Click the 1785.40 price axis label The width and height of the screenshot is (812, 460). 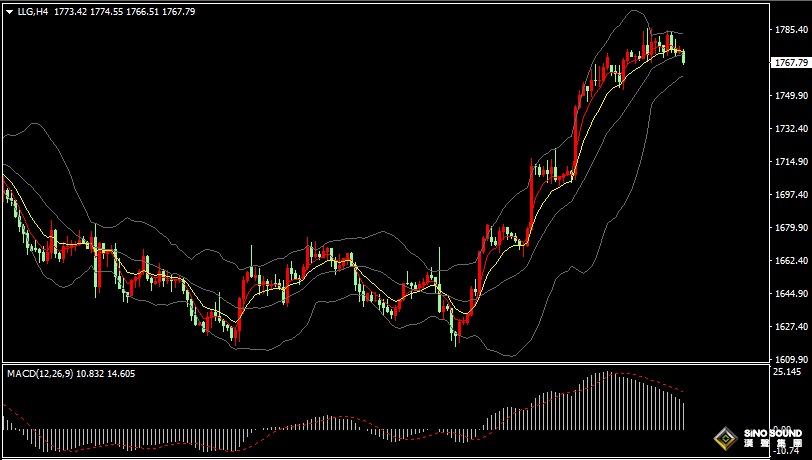(791, 30)
